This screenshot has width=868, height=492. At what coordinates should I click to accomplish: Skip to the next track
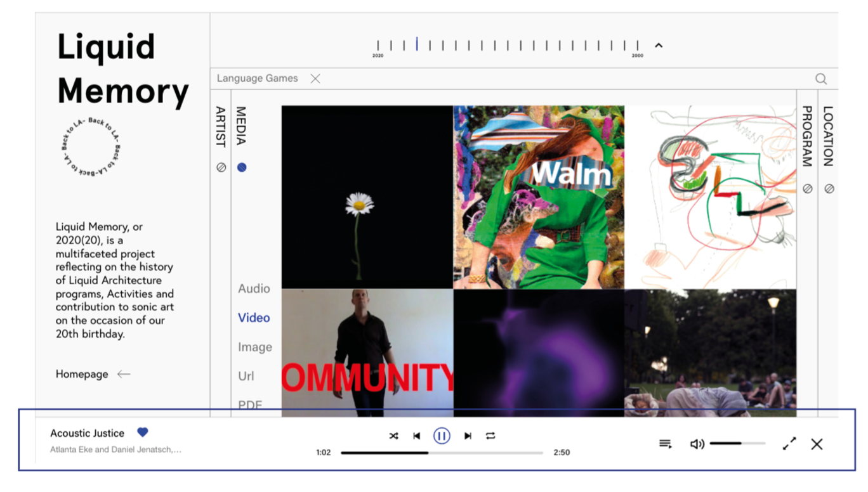tap(468, 436)
